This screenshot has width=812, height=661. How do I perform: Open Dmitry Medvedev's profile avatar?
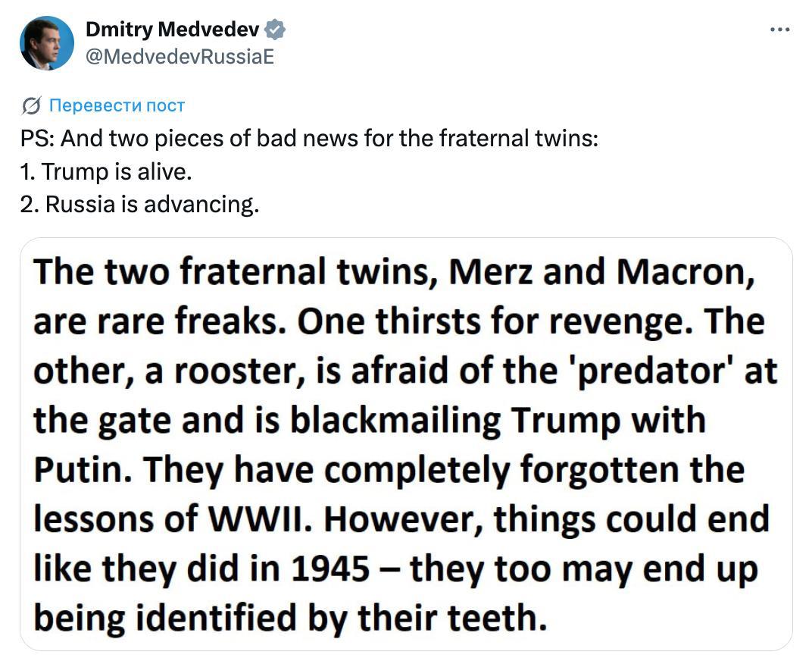click(47, 43)
